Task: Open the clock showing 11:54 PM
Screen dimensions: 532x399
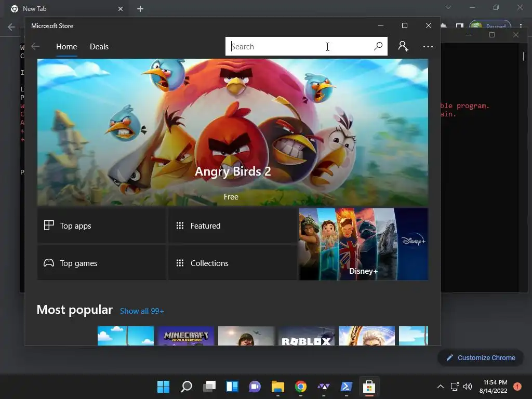Action: coord(494,387)
